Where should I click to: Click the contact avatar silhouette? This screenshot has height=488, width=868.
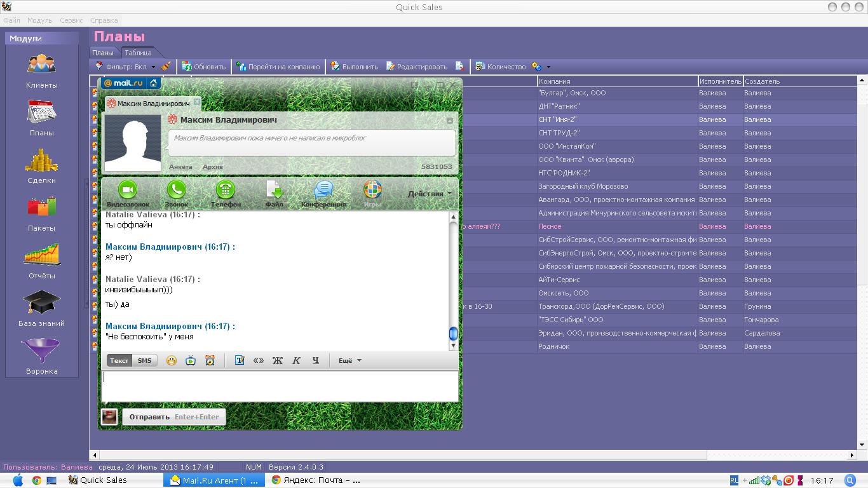point(133,144)
